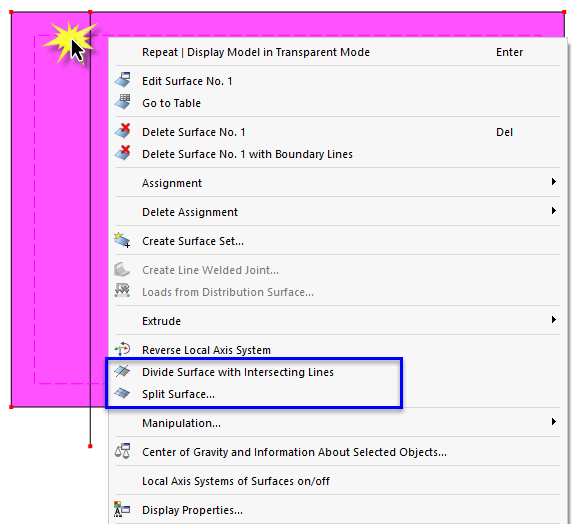Viewport: 572px width, 524px height.
Task: Open the Assignment submenu
Action: [338, 183]
